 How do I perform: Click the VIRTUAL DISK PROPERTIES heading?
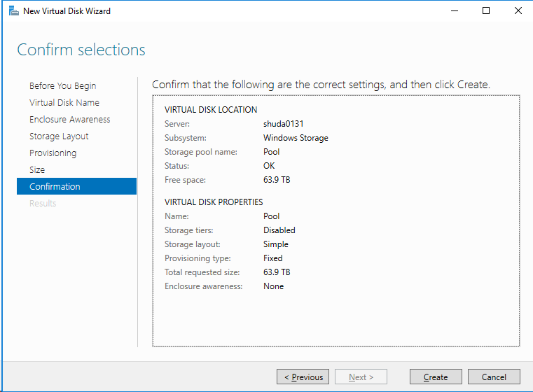[x=214, y=202]
